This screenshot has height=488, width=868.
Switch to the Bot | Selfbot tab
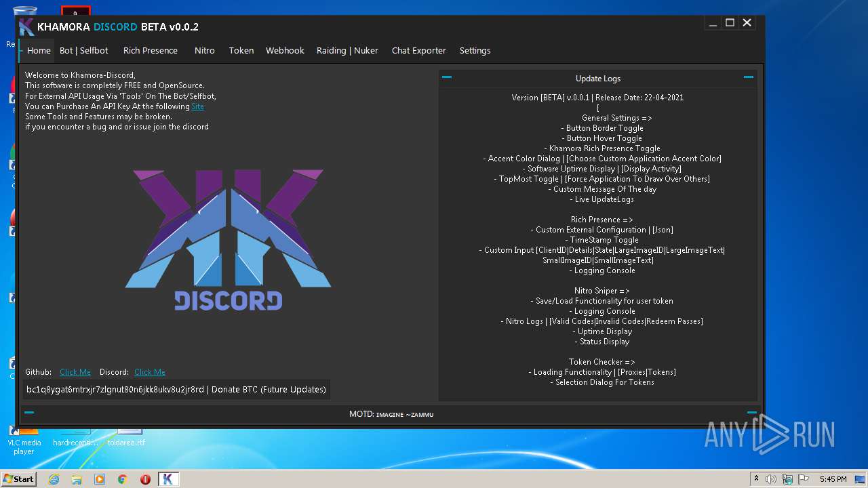pos(84,51)
